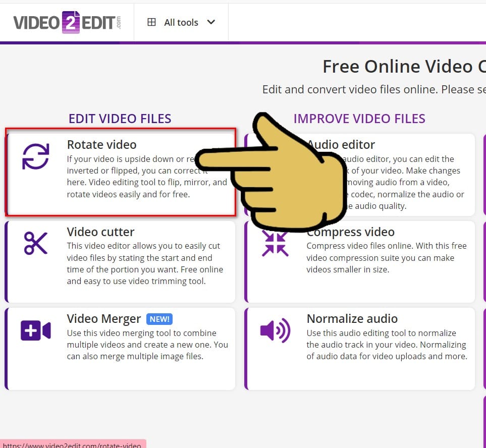Open the Video Merger title link
Screen dimensions: 486x448
(x=104, y=319)
